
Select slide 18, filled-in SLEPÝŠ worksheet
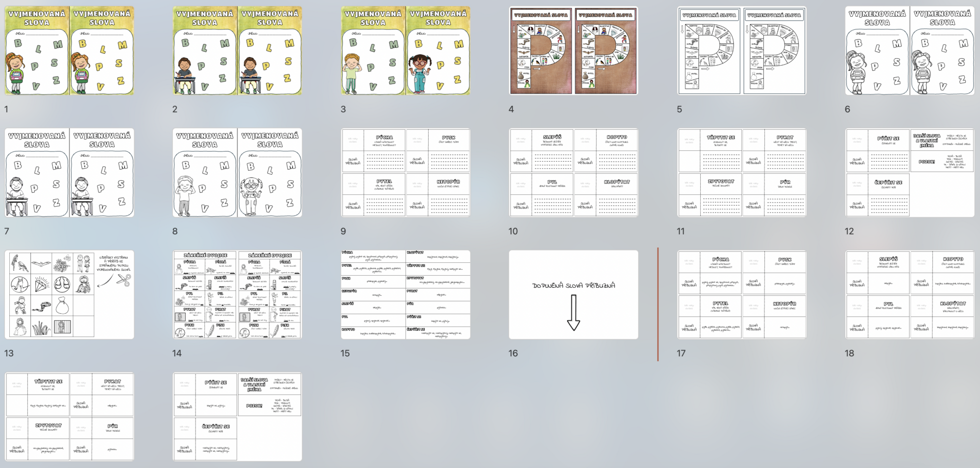tap(909, 294)
